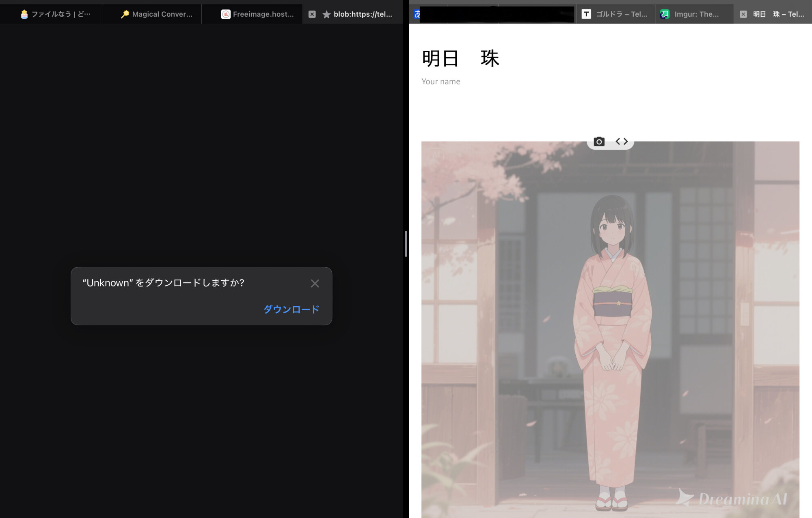Viewport: 812px width, 518px height.
Task: Close the blob:https://tel... tab
Action: click(x=312, y=14)
